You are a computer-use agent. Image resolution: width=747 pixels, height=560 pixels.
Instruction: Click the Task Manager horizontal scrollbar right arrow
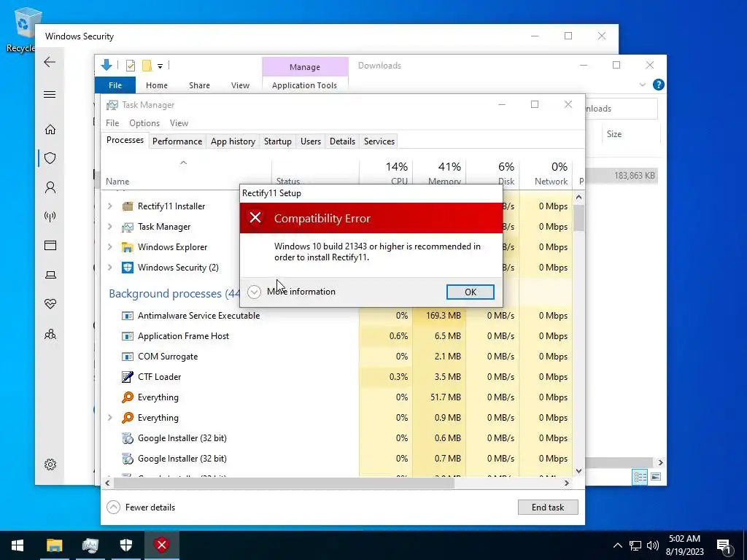click(566, 483)
